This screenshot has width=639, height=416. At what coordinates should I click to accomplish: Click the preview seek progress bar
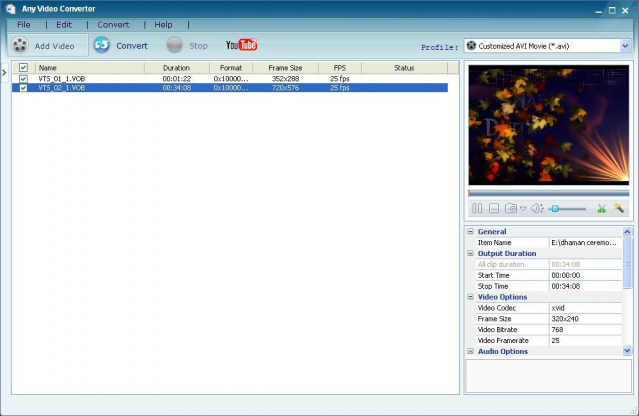tap(549, 193)
